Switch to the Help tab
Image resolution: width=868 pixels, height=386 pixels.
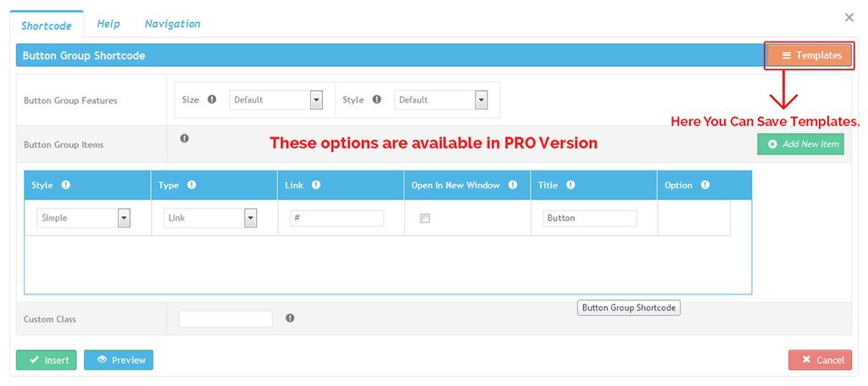click(108, 24)
